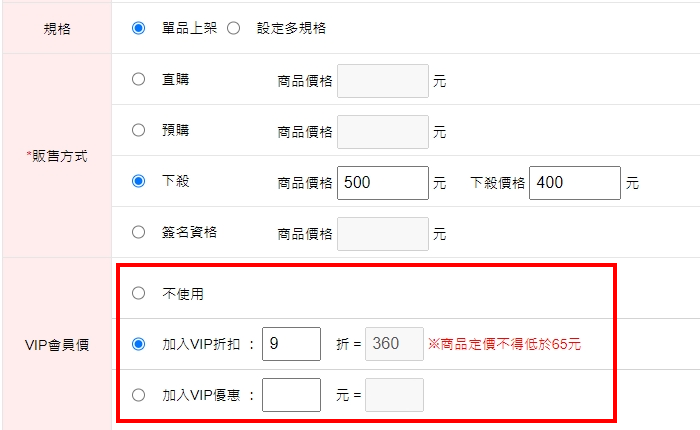Choose the 設定多規格 option
Image resolution: width=700 pixels, height=430 pixels.
click(x=234, y=28)
